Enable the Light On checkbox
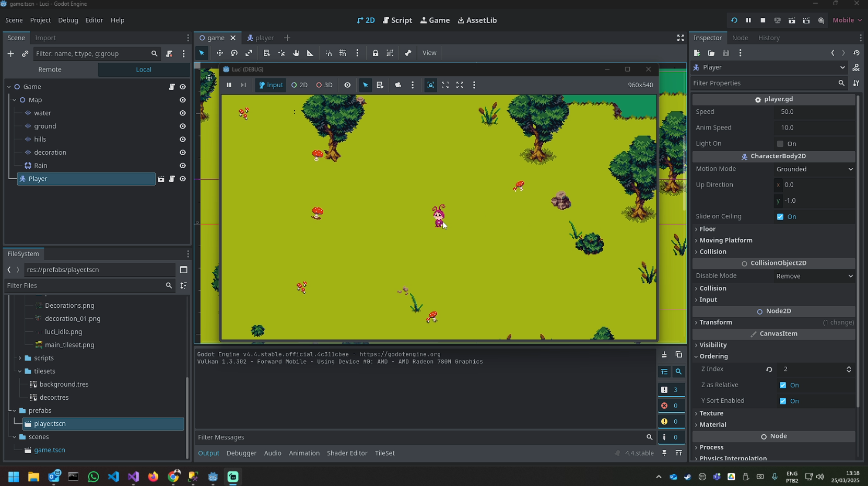 780,144
